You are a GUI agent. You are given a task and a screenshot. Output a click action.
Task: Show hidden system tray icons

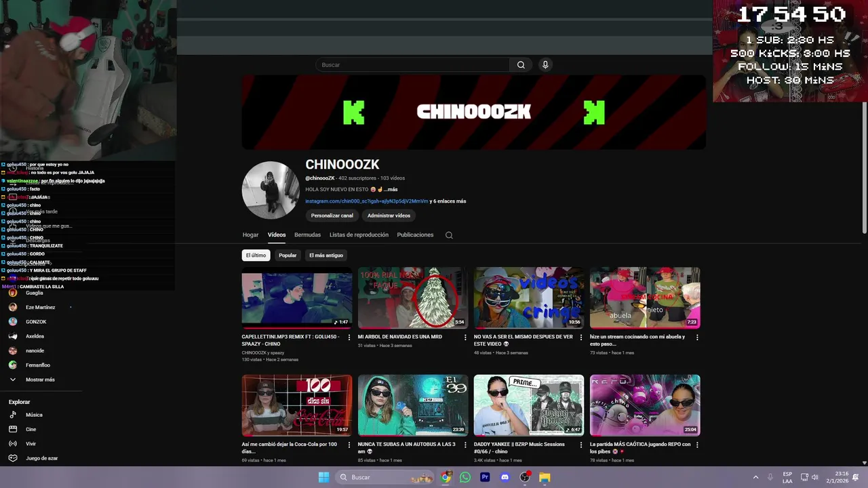[755, 477]
